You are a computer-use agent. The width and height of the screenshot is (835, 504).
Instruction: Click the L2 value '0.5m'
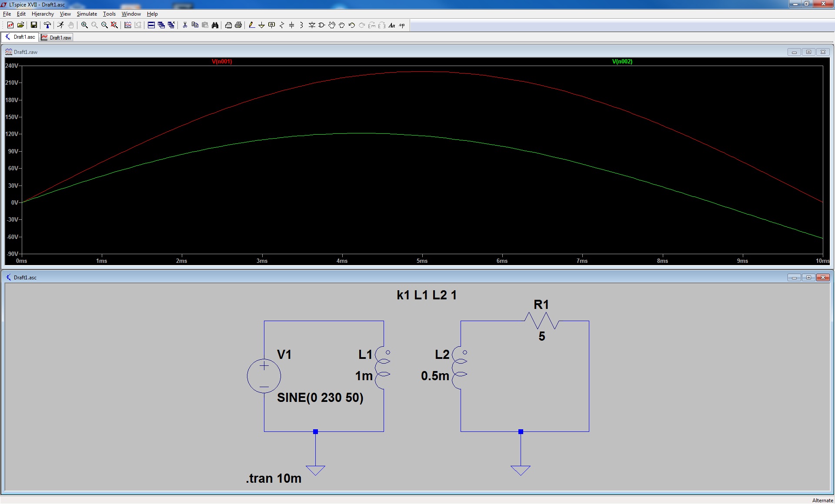tap(435, 376)
